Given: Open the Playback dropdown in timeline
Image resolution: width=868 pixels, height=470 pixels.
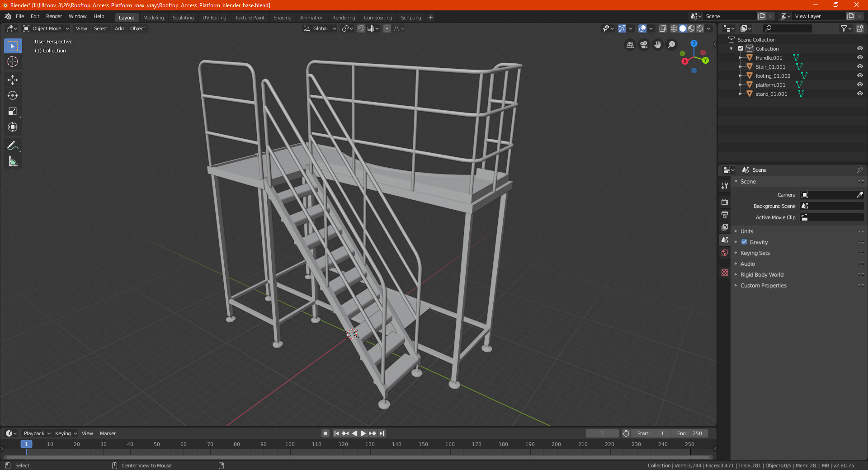Looking at the screenshot, I should pos(37,433).
